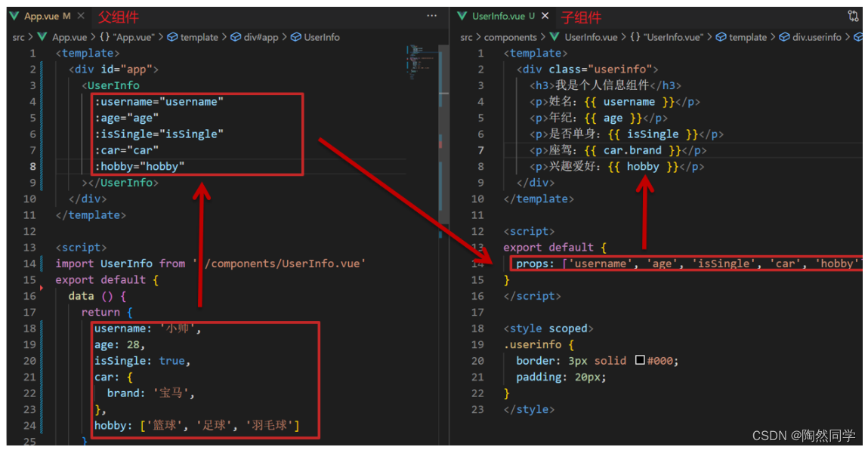
Task: Close the App.vue editor tab
Action: [x=81, y=16]
